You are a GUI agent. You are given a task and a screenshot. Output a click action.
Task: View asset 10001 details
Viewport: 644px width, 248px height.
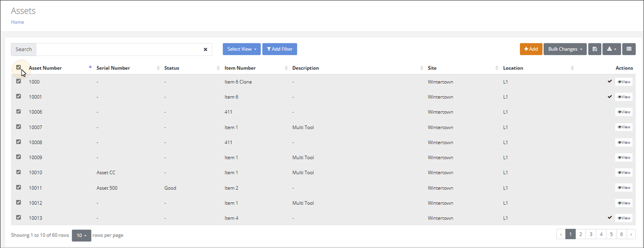click(624, 97)
